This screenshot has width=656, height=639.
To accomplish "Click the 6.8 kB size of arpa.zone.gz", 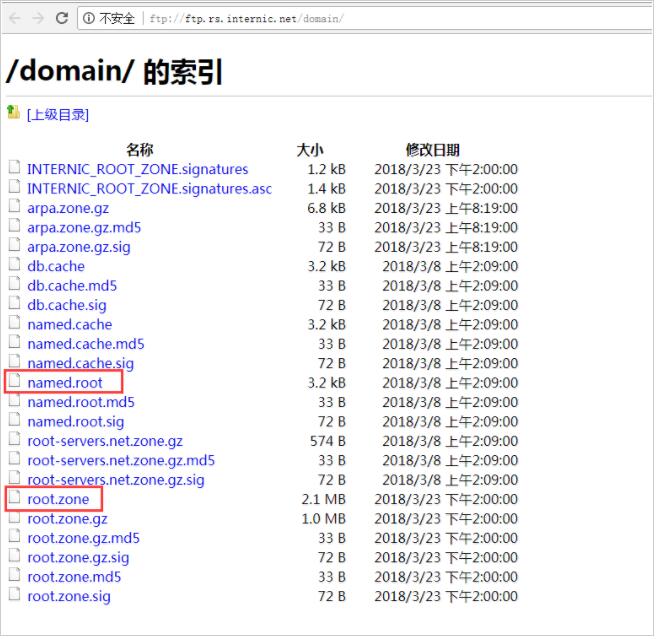I will [x=326, y=208].
